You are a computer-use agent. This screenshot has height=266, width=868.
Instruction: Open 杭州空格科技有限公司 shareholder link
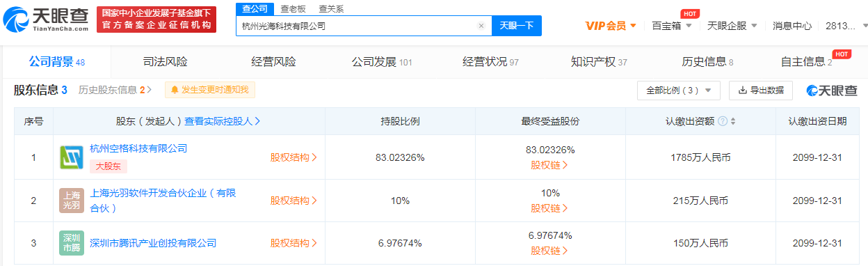pyautogui.click(x=138, y=148)
